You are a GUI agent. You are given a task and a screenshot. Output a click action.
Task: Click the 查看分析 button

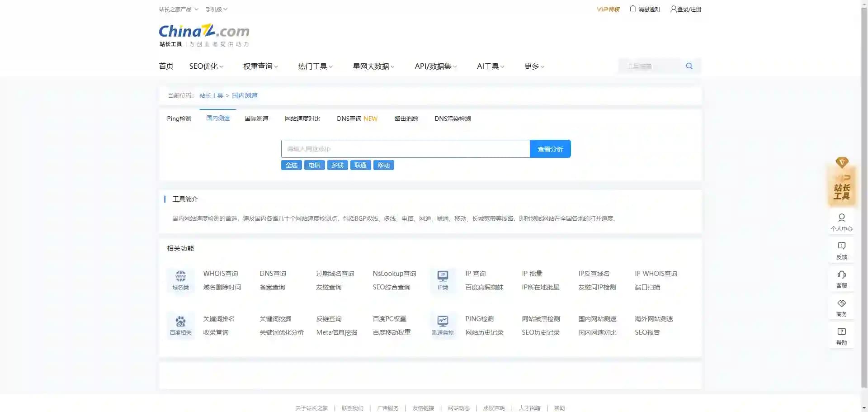550,149
